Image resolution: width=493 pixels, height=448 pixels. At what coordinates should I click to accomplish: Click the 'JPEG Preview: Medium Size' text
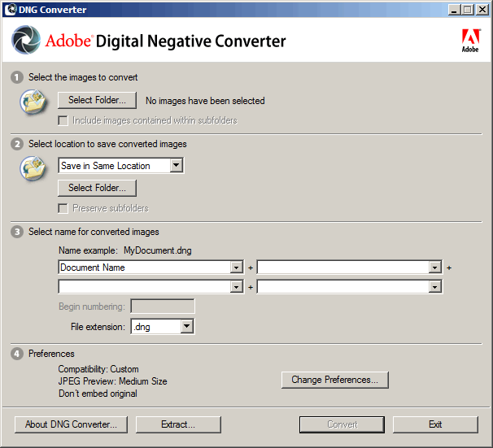click(x=112, y=381)
